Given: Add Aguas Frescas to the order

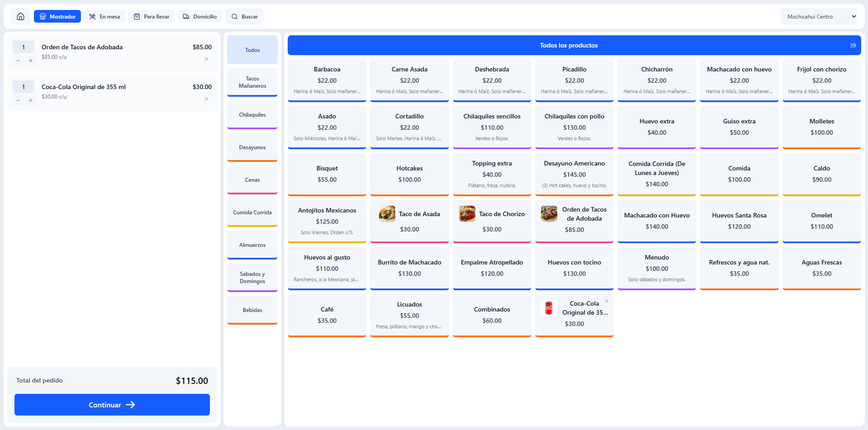Looking at the screenshot, I should click(822, 268).
